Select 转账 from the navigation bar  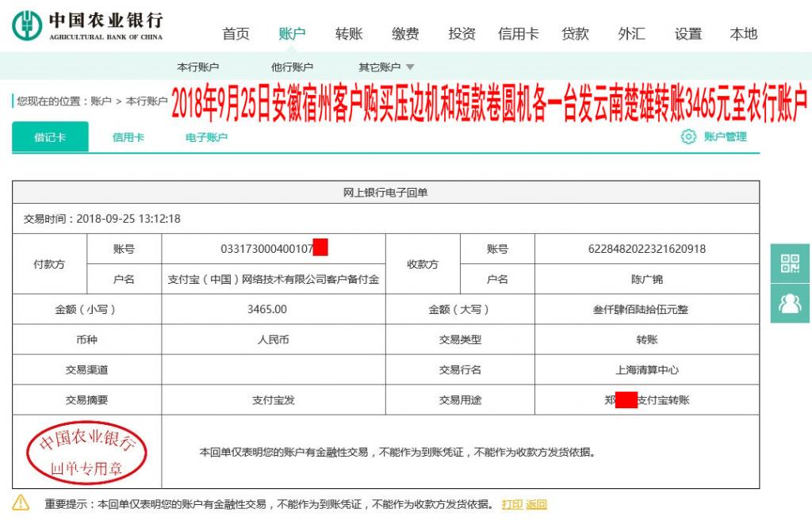tap(349, 33)
